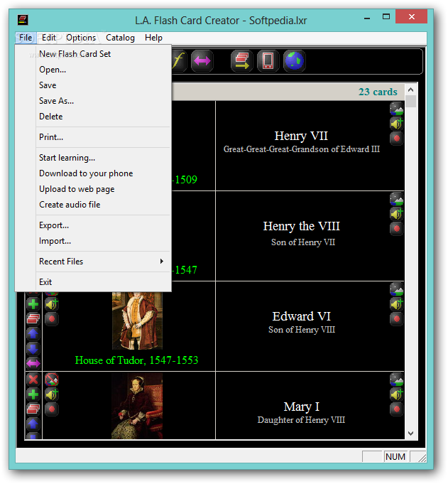Delete the Mary I card with red X
The image size is (448, 484).
coord(33,380)
